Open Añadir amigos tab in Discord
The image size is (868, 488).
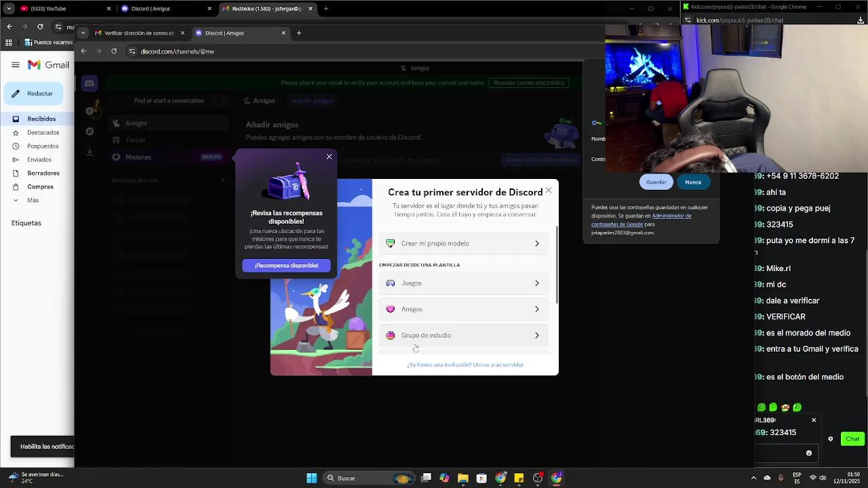(313, 101)
